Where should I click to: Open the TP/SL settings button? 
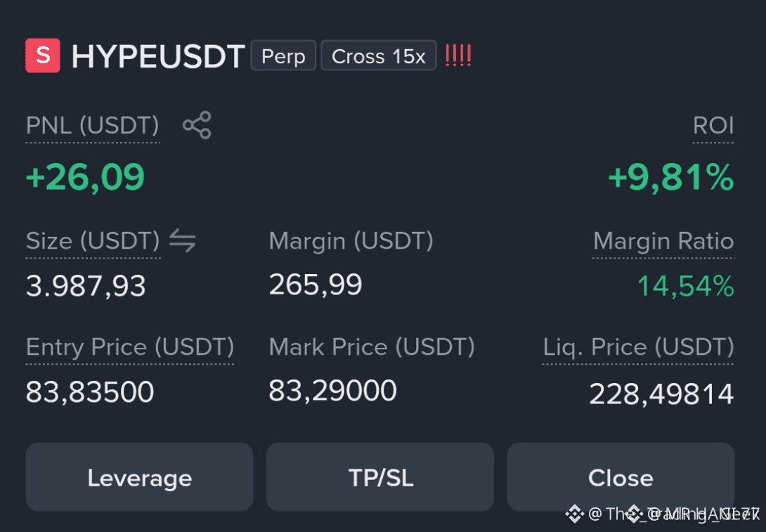point(380,477)
